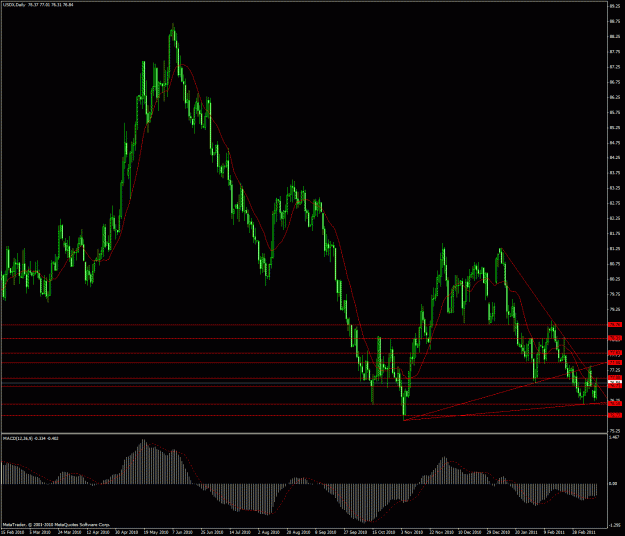625x536 pixels.
Task: Click the MACD scale -1.295 value
Action: pyautogui.click(x=614, y=525)
